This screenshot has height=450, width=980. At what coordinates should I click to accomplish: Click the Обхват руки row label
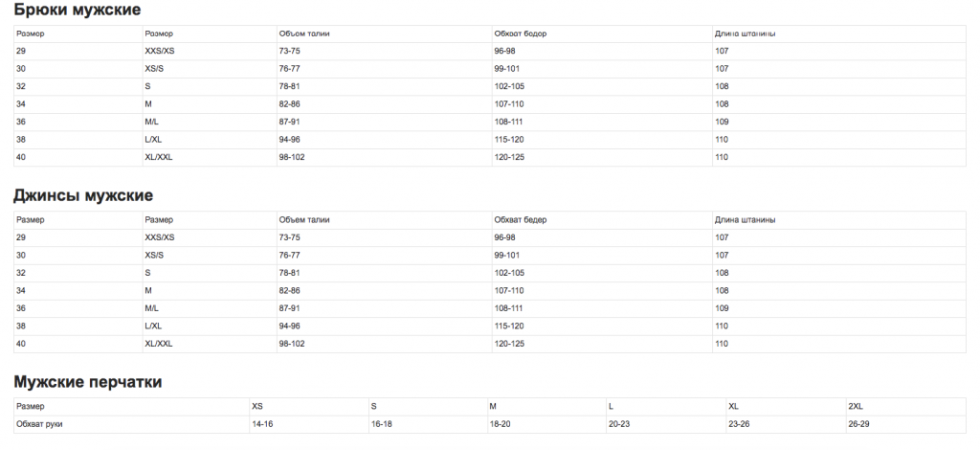point(39,424)
